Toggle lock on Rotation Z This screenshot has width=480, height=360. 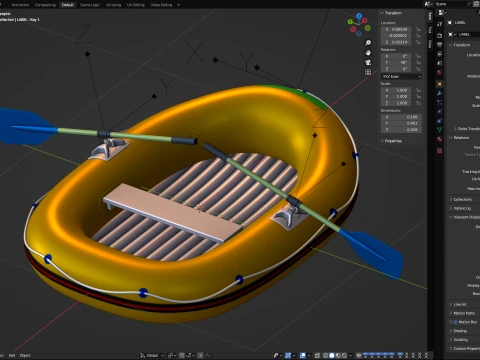[418, 69]
